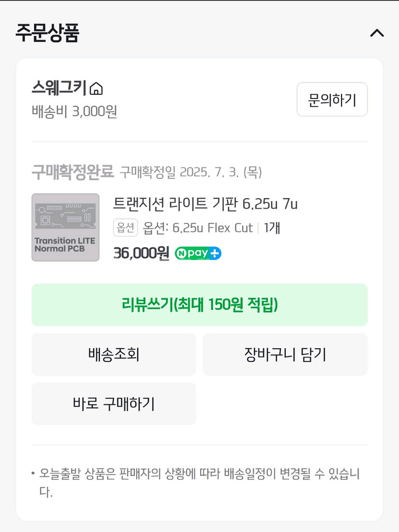This screenshot has width=399, height=532.
Task: Check delivery with 배송조회 button
Action: tap(113, 354)
